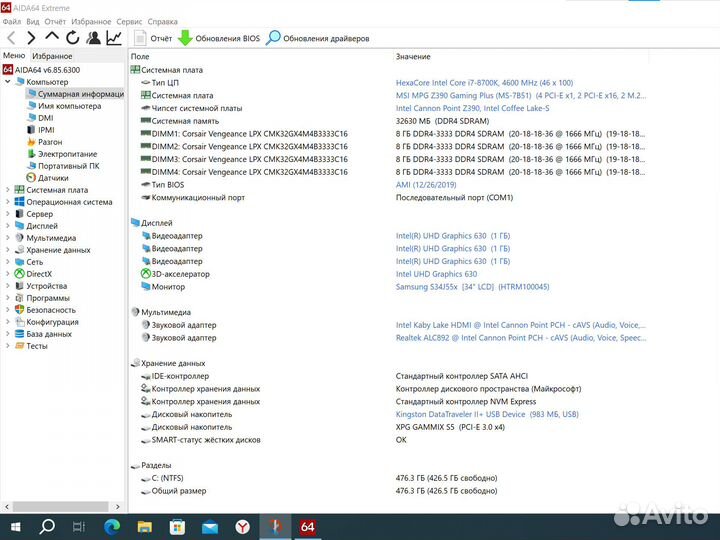Open Yandex Browser from the taskbar
Screen dimensions: 720x540
(x=242, y=527)
